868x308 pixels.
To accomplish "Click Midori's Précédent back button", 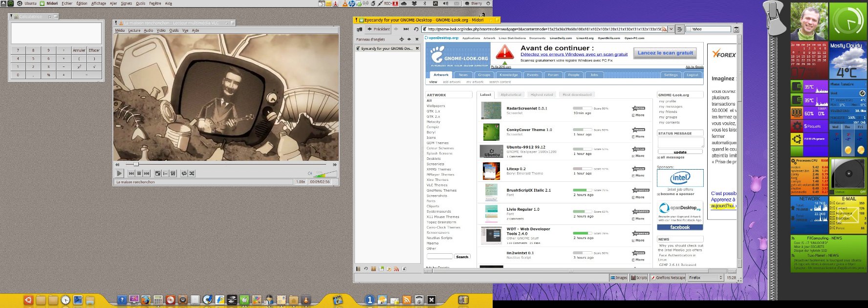I will (378, 29).
